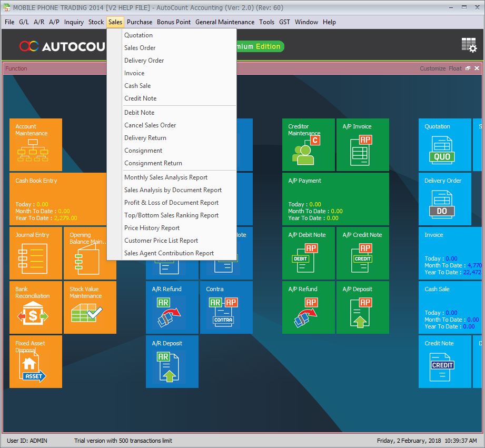Open the Fixed Asset Disposal tile
The image size is (485, 448).
click(35, 362)
